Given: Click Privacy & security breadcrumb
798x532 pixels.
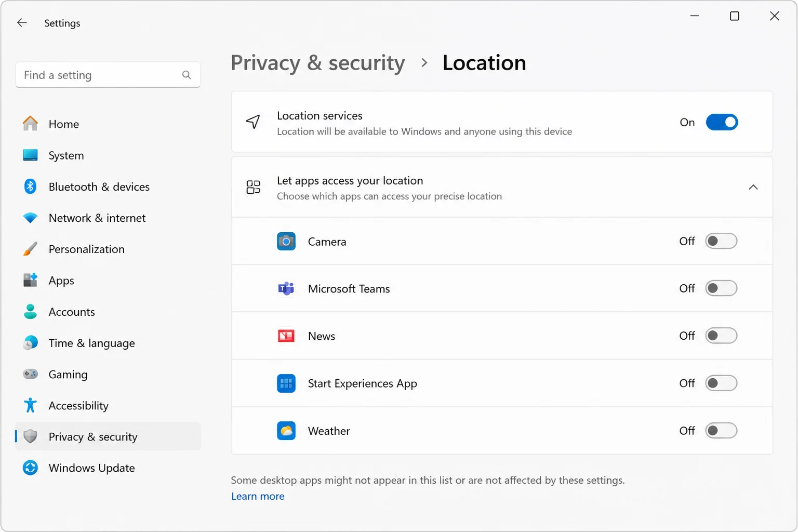Looking at the screenshot, I should pos(317,63).
